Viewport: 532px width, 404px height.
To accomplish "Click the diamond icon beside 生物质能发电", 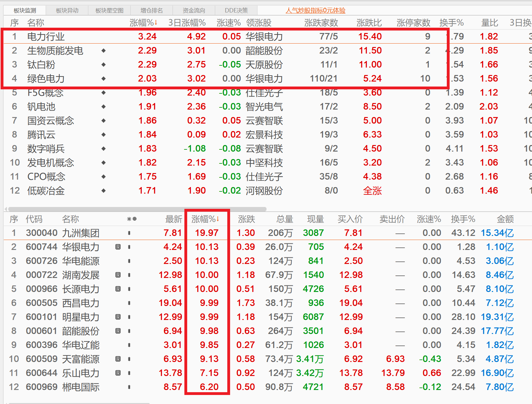I will (x=103, y=50).
